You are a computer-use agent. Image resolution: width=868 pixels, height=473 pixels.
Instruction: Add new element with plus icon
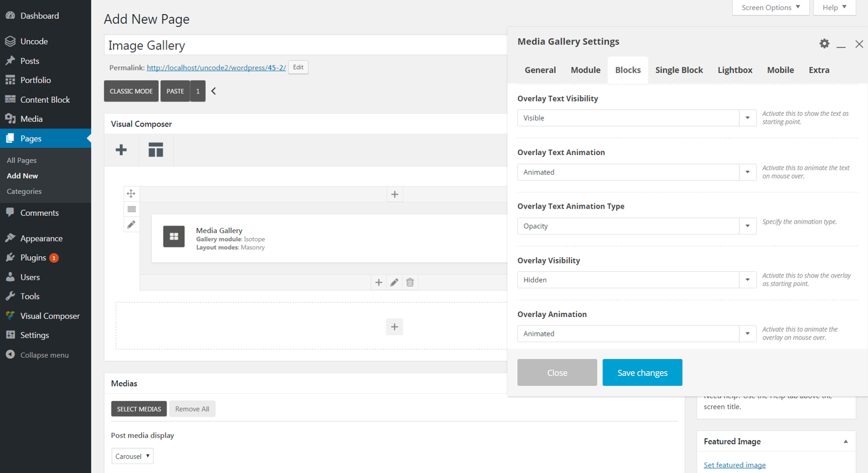122,150
